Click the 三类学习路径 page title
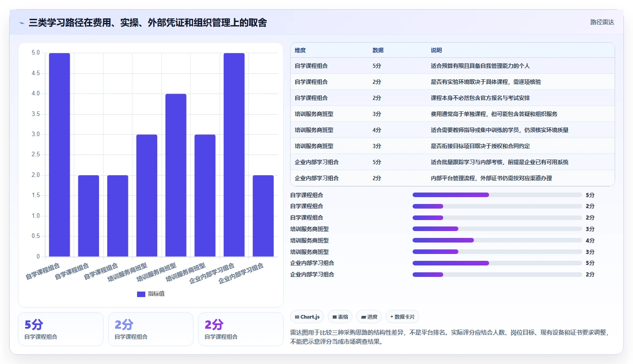This screenshot has width=633, height=364. point(148,22)
